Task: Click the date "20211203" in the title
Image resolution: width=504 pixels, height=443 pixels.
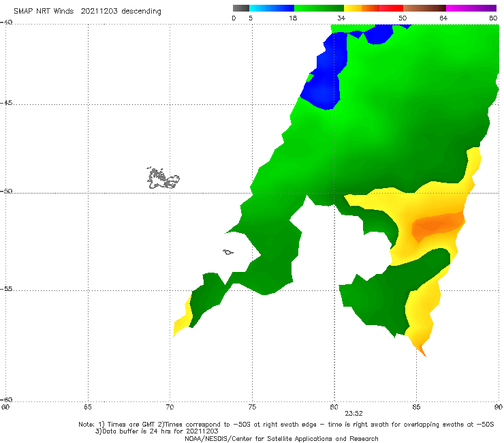Action: click(x=99, y=11)
